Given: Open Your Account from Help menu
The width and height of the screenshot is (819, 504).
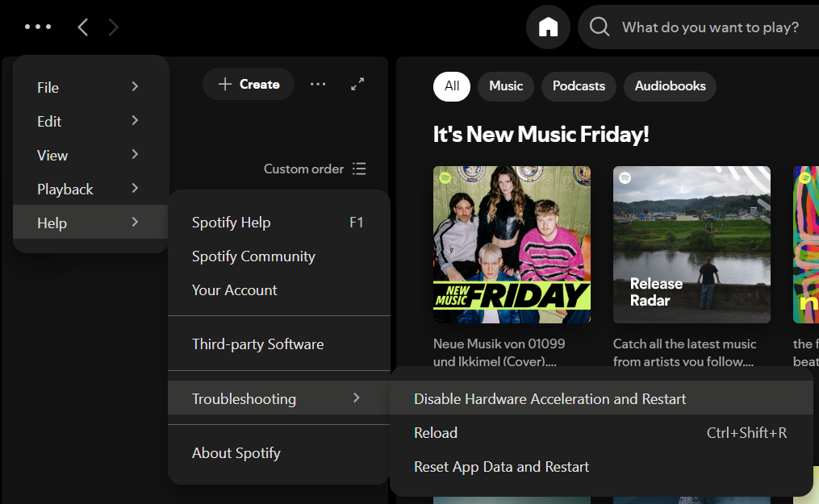Looking at the screenshot, I should [279, 290].
